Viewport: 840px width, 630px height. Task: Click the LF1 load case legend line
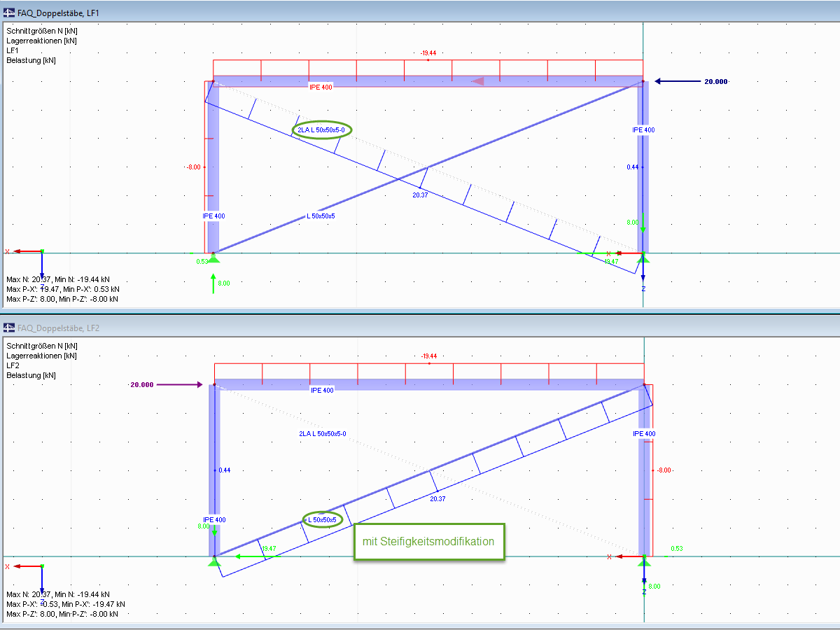13,50
